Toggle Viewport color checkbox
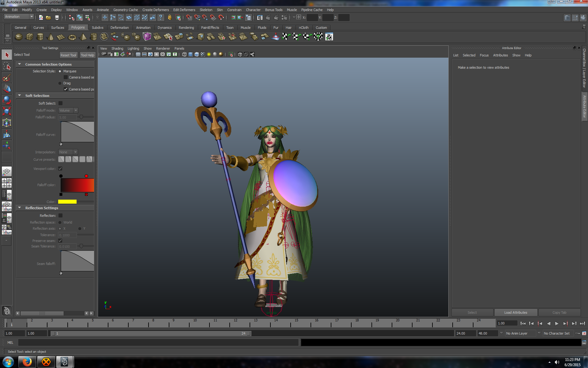 (60, 169)
